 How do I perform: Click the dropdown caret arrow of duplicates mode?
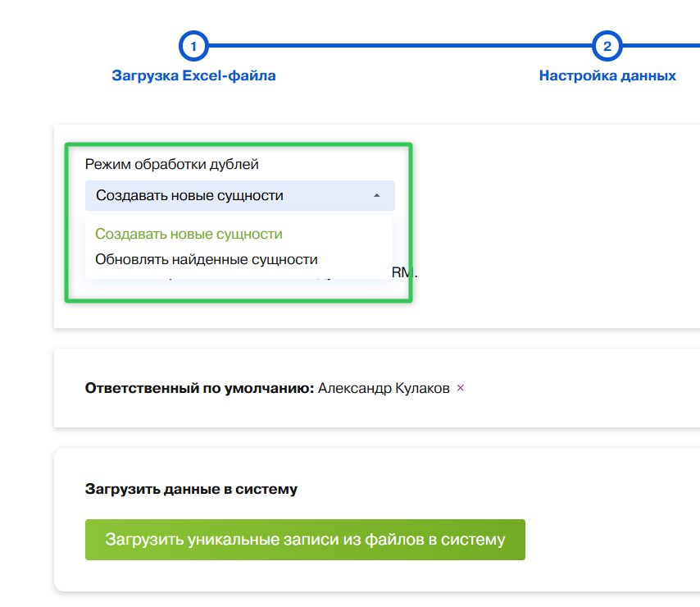[376, 196]
